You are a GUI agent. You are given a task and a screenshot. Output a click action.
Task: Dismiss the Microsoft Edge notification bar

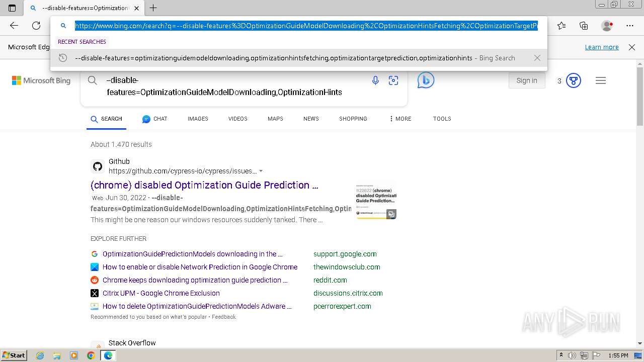[x=632, y=47]
